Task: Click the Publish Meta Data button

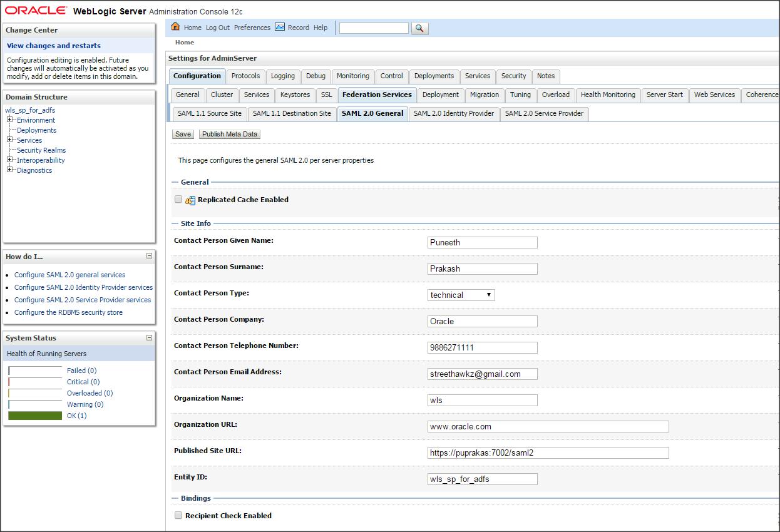Action: pyautogui.click(x=229, y=134)
